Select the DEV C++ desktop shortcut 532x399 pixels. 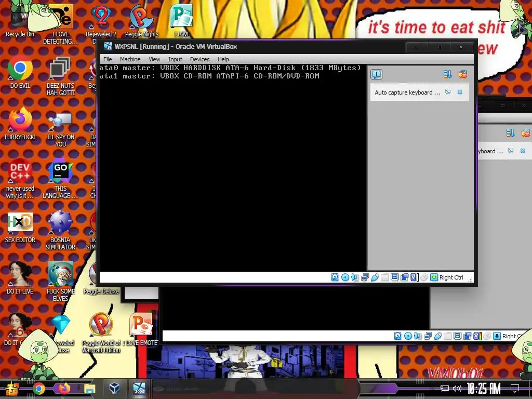point(20,179)
